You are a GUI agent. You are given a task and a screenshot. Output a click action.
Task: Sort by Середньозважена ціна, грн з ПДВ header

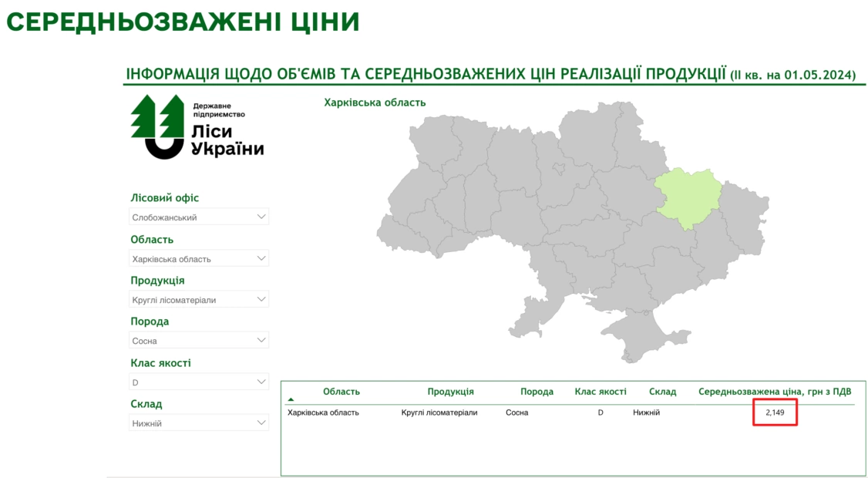pos(775,392)
